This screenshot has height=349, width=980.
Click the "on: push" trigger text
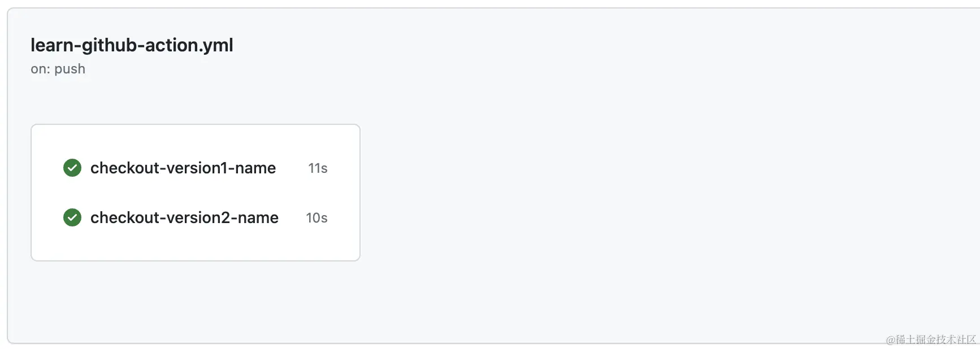tap(58, 69)
